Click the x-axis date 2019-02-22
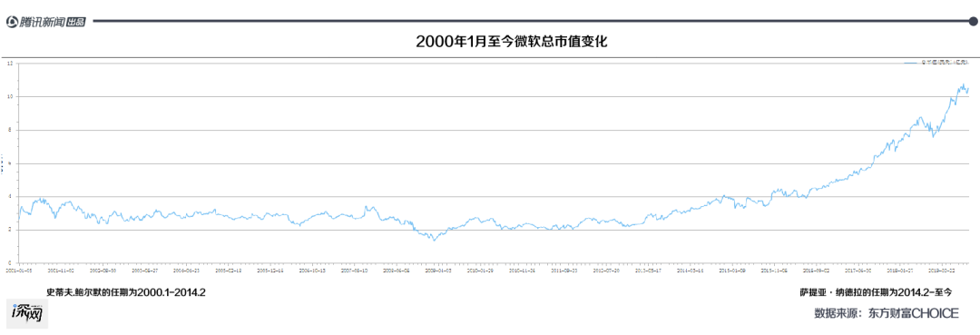This screenshot has height=335, width=980. pyautogui.click(x=941, y=271)
